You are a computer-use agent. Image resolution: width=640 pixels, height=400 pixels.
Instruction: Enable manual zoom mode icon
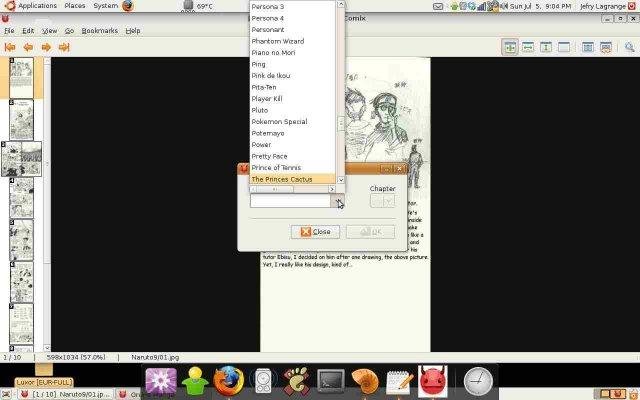pos(564,47)
